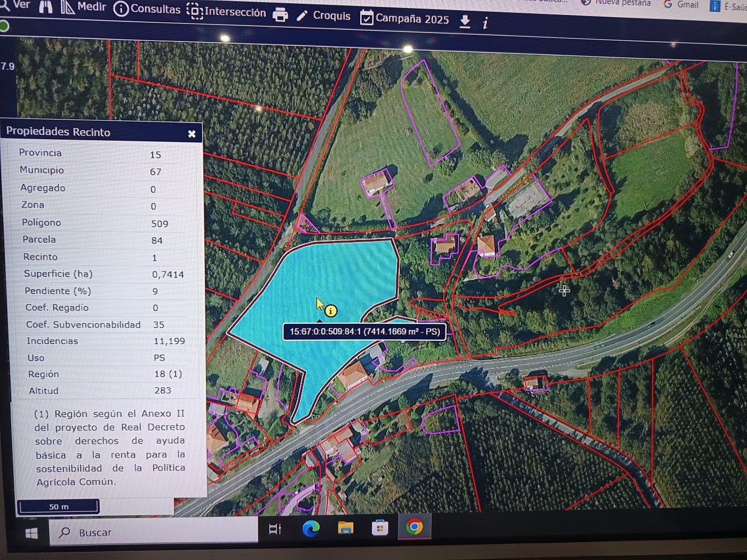This screenshot has height=560, width=747.
Task: Click the Windows Buscar search box
Action: coord(154,532)
